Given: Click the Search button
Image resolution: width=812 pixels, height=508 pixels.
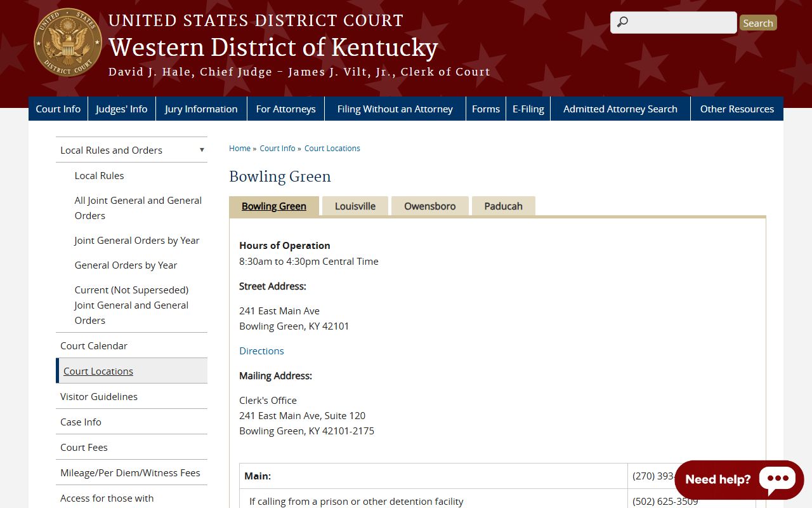Looking at the screenshot, I should tap(758, 23).
